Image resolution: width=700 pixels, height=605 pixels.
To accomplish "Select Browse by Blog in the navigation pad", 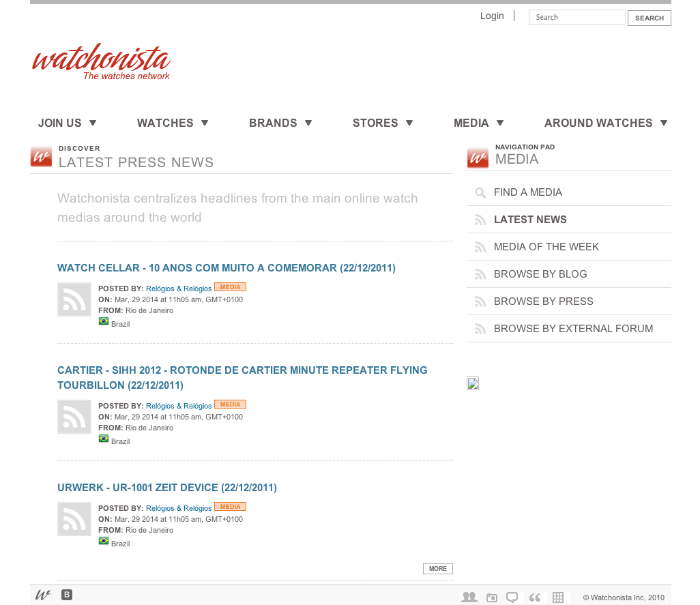I will [x=569, y=274].
